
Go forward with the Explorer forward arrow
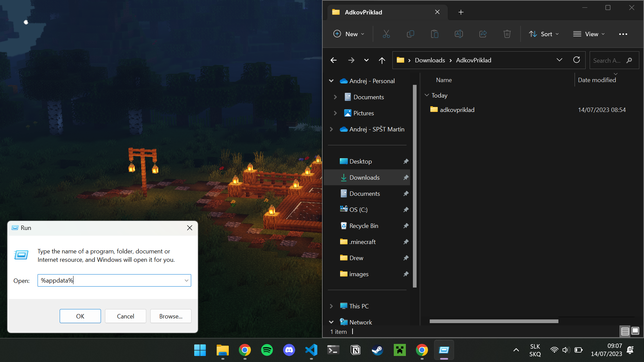(351, 60)
